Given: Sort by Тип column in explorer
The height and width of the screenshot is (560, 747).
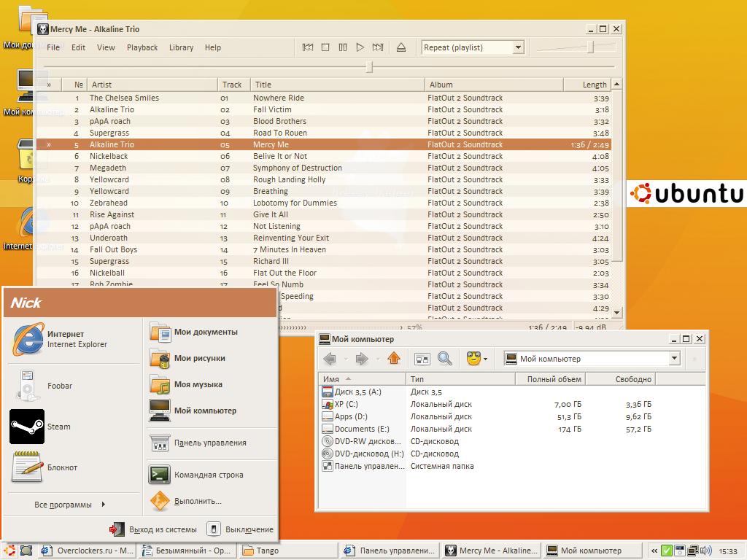Looking at the screenshot, I should click(461, 379).
